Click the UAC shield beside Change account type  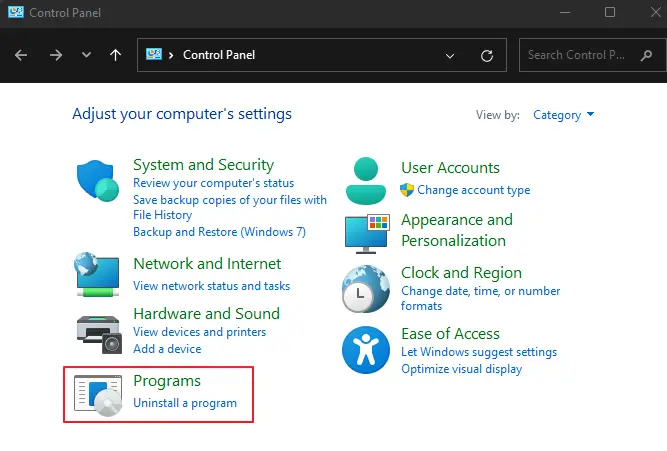point(407,190)
